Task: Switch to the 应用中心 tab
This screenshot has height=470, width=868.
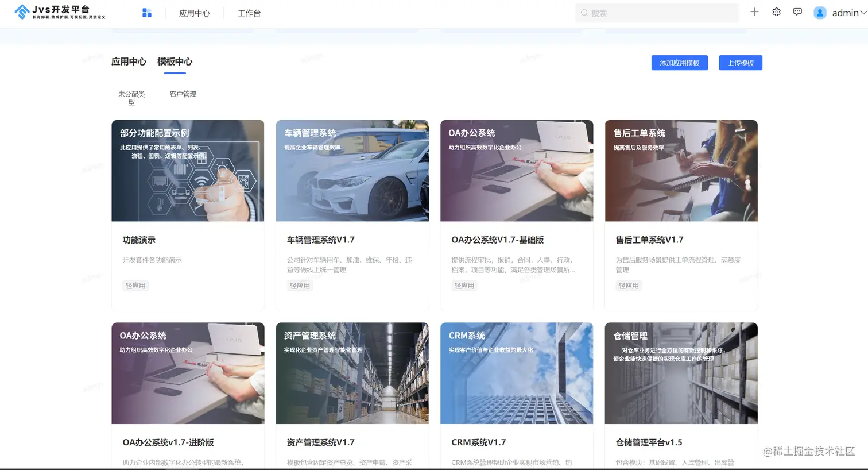Action: point(129,61)
